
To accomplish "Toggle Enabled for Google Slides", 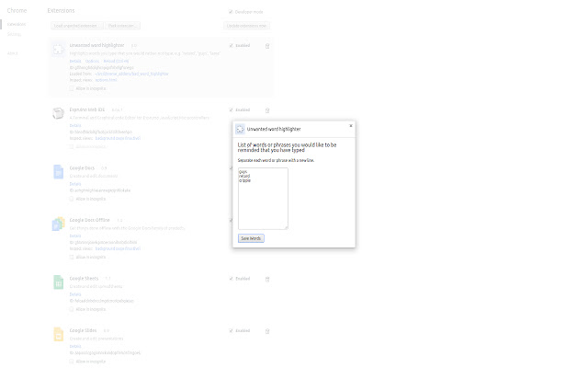I will point(231,331).
